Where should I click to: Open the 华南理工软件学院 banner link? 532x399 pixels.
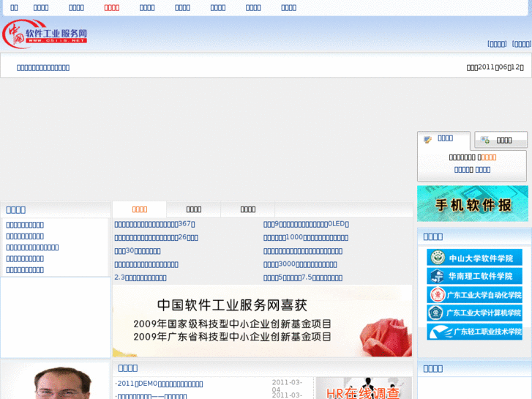click(474, 276)
